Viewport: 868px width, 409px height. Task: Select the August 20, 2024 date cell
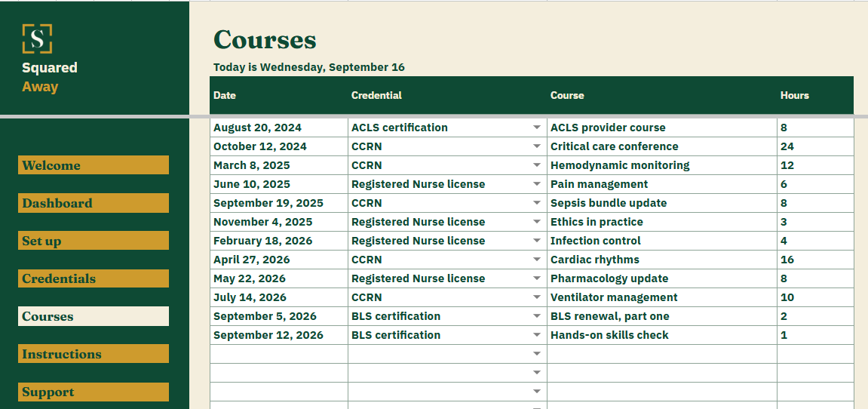279,128
